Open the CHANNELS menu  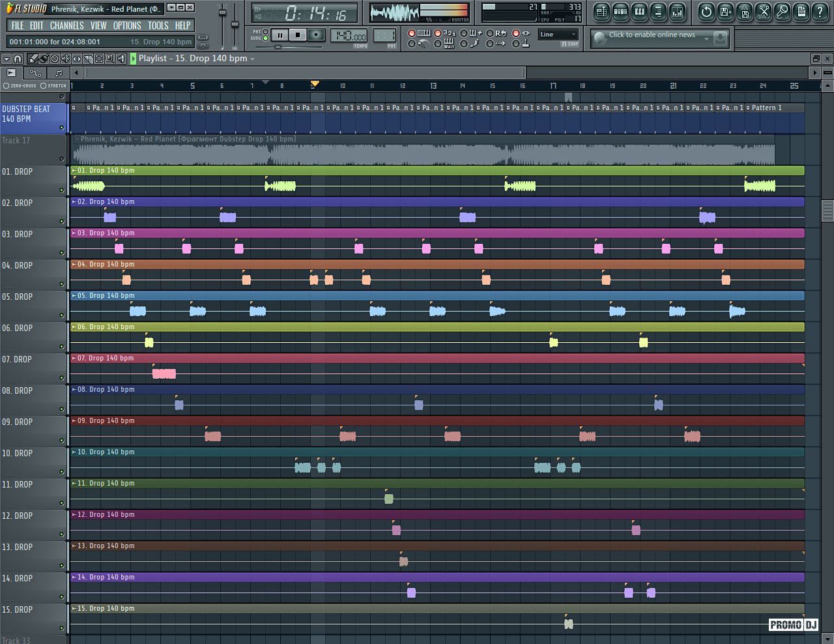[66, 25]
